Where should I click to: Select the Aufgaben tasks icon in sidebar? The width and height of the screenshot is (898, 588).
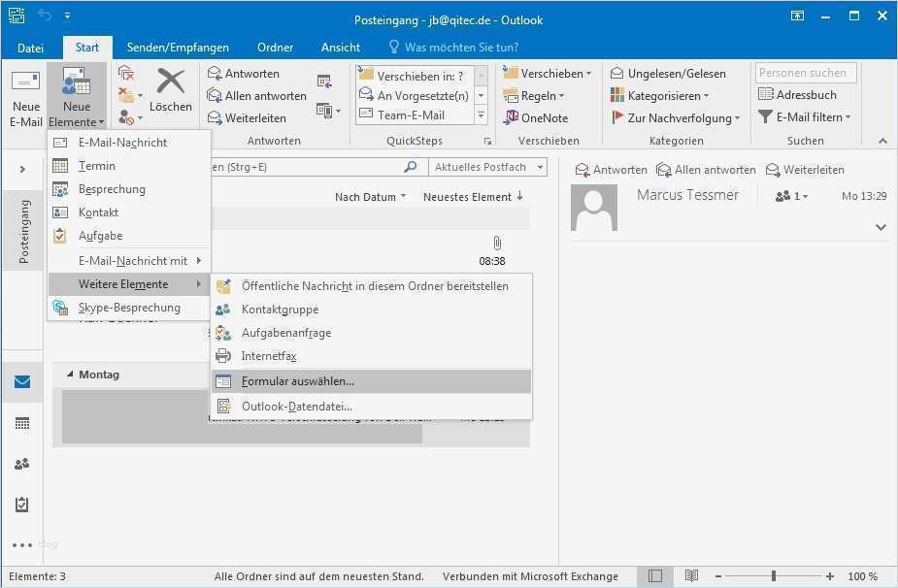click(x=22, y=505)
